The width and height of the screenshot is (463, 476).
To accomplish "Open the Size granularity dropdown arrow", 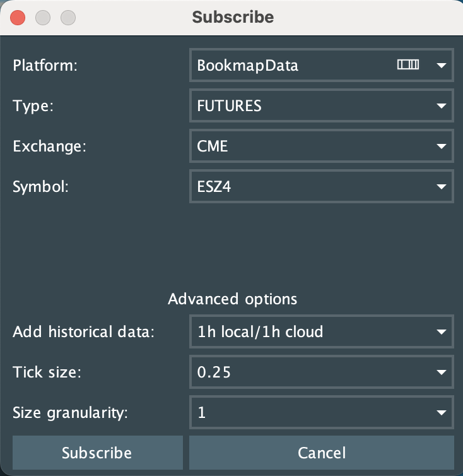I will (441, 412).
